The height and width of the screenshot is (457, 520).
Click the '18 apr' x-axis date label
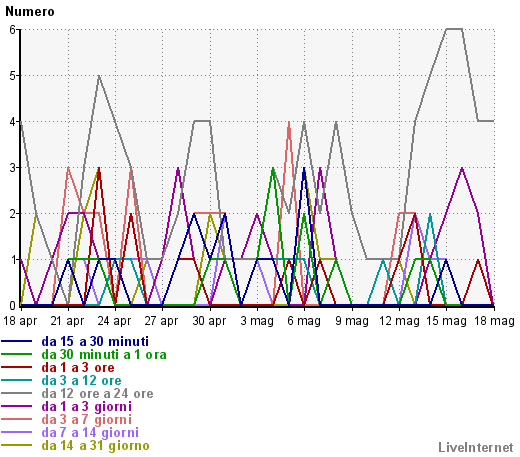coord(20,321)
